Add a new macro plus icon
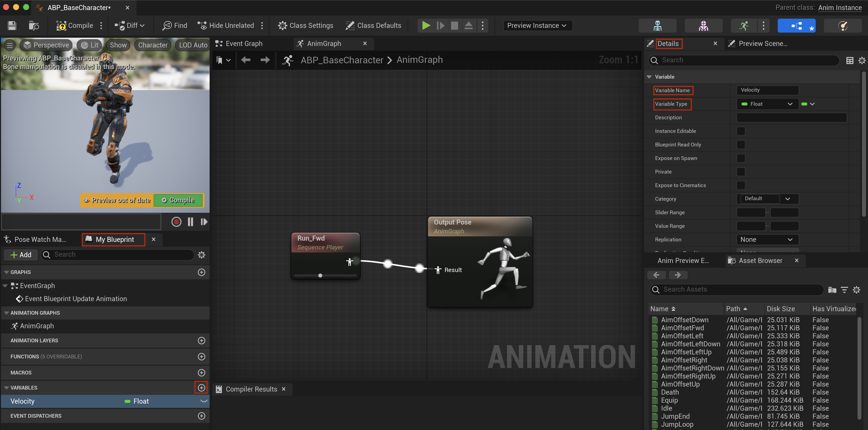The height and width of the screenshot is (430, 868). coord(202,373)
